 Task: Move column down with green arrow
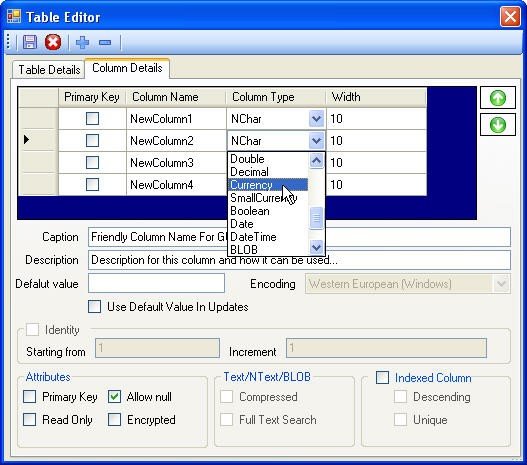click(x=498, y=125)
